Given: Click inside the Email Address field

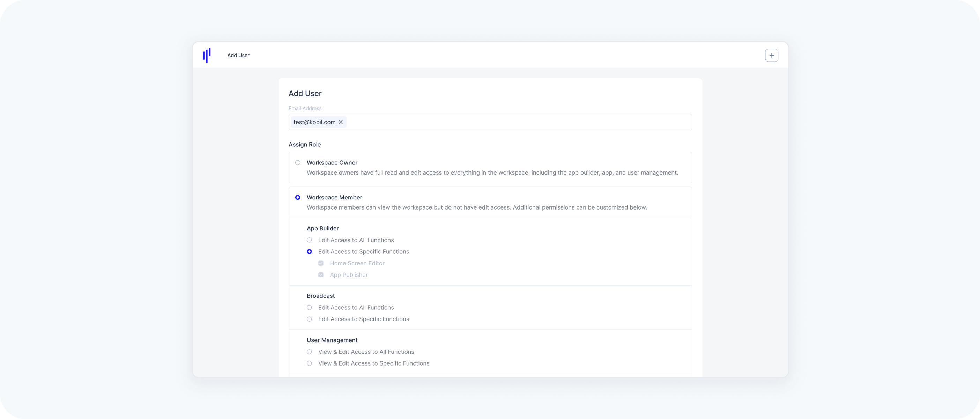Looking at the screenshot, I should click(517, 122).
